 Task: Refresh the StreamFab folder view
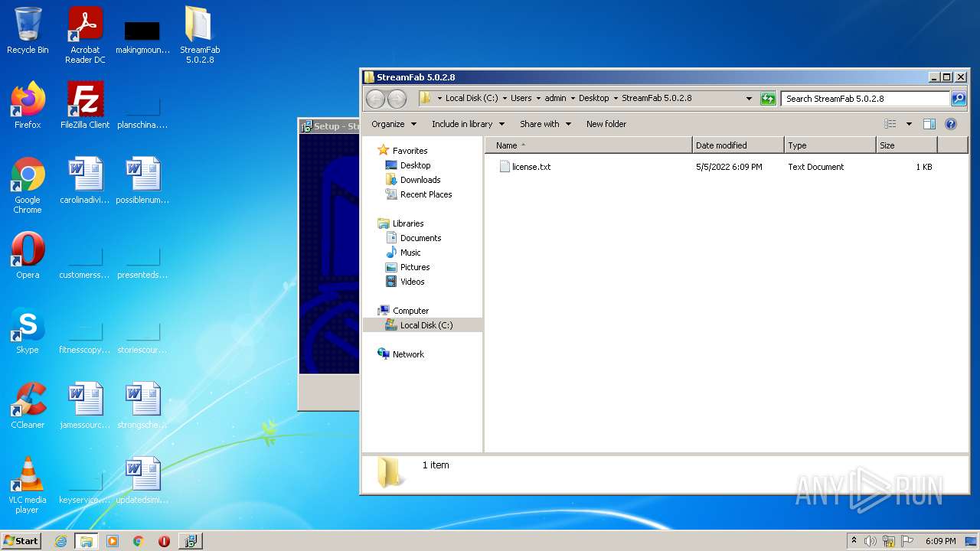pyautogui.click(x=768, y=99)
